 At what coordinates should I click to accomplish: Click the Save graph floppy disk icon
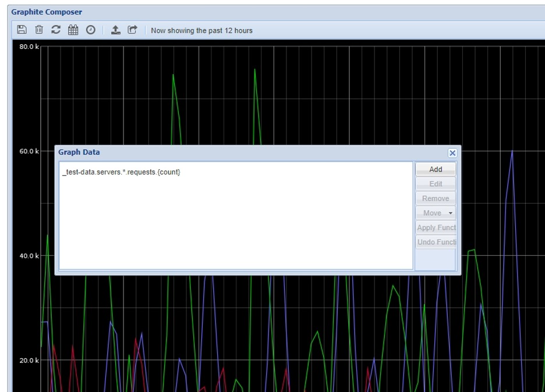pos(22,30)
